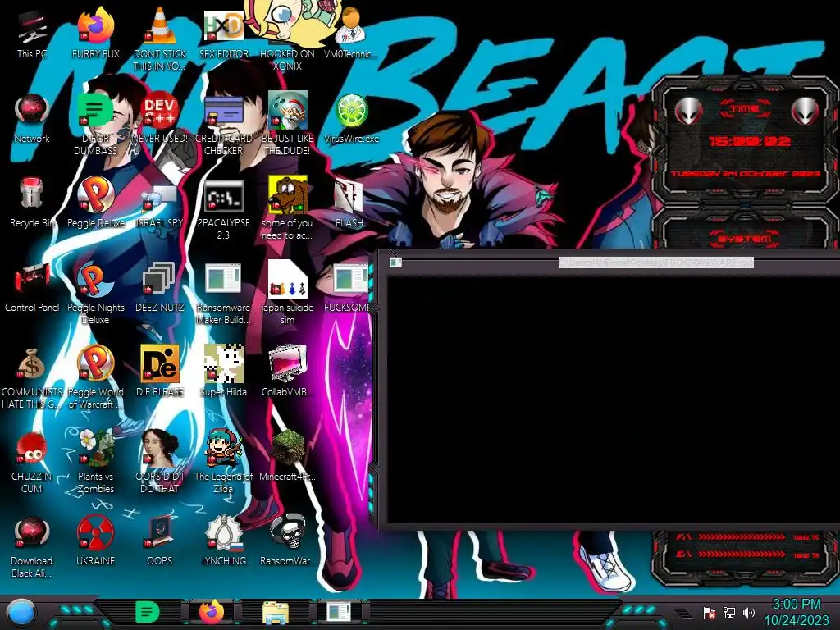Select the Super Hilda game icon
The width and height of the screenshot is (840, 630).
[x=223, y=372]
